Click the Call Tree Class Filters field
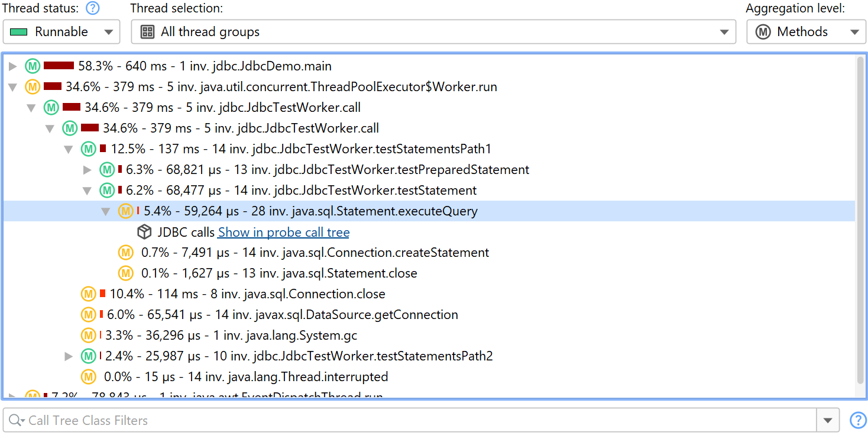The width and height of the screenshot is (868, 435). click(414, 420)
